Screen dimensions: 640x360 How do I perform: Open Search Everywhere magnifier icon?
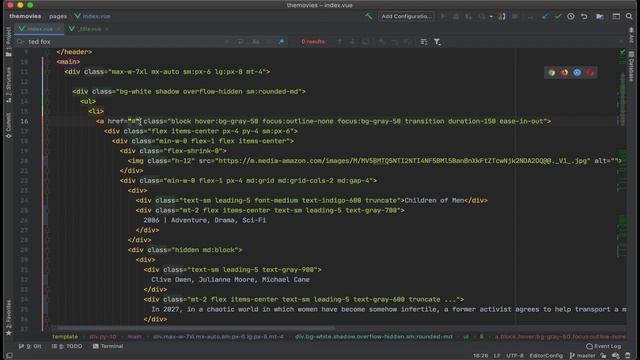(629, 16)
